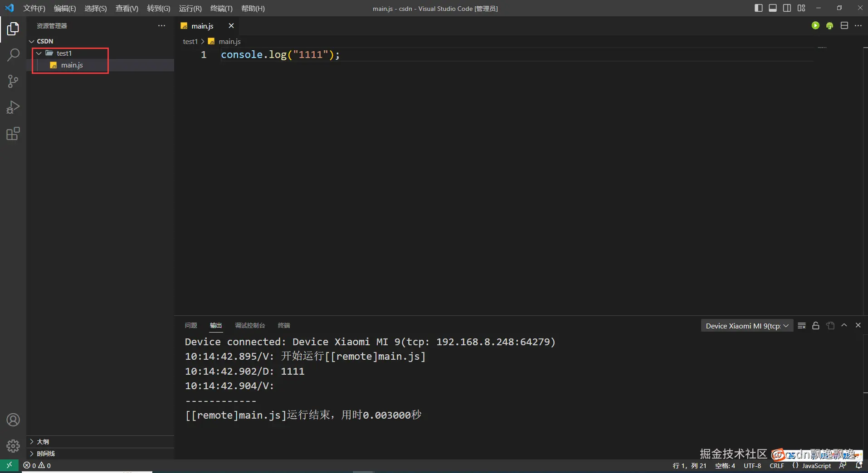Click the editor minimap preview
The image size is (868, 473).
(x=822, y=47)
